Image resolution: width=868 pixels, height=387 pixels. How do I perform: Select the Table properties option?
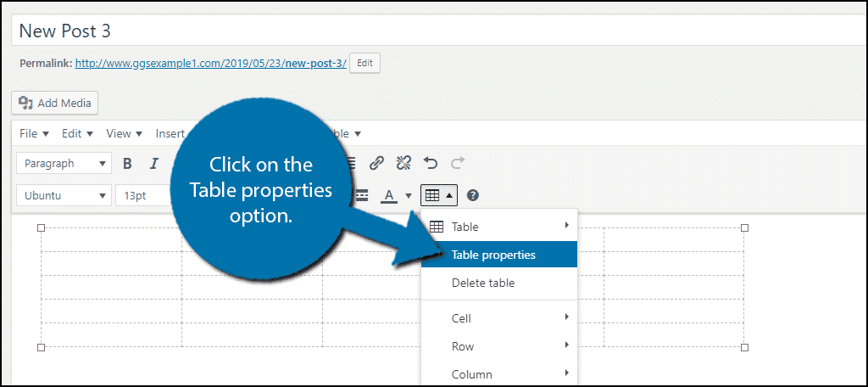pos(499,255)
